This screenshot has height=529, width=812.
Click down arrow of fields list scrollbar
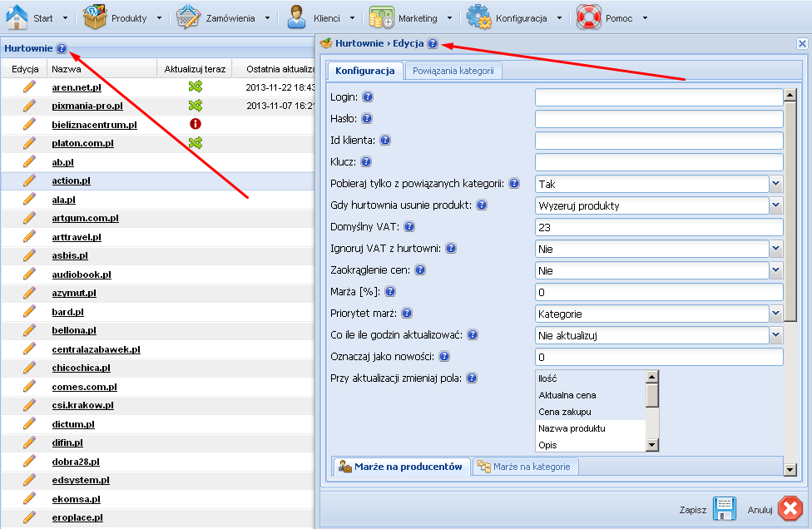tap(652, 445)
